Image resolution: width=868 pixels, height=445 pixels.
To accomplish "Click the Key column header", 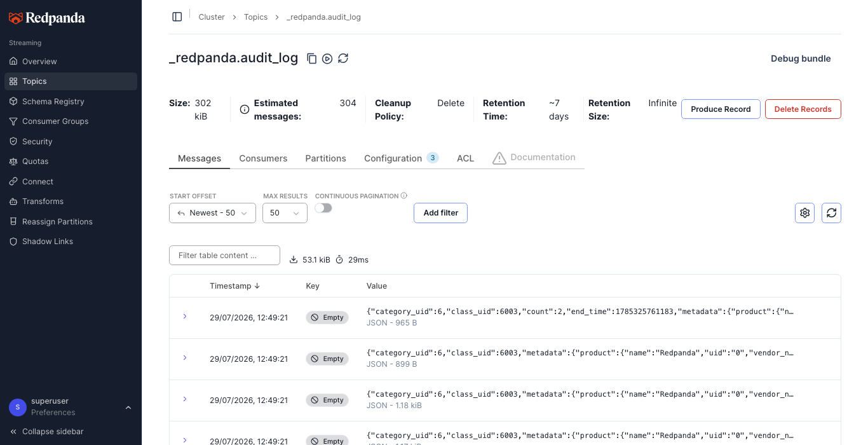I will point(313,286).
